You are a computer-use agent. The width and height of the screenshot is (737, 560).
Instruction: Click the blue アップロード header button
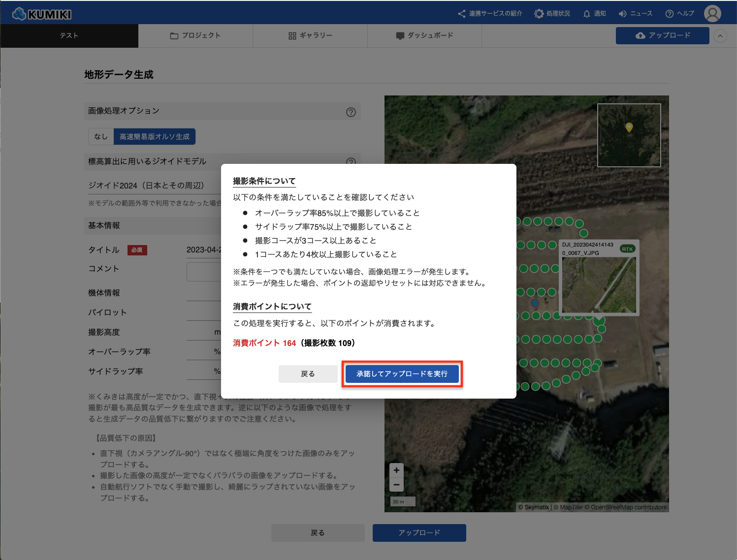click(x=662, y=36)
